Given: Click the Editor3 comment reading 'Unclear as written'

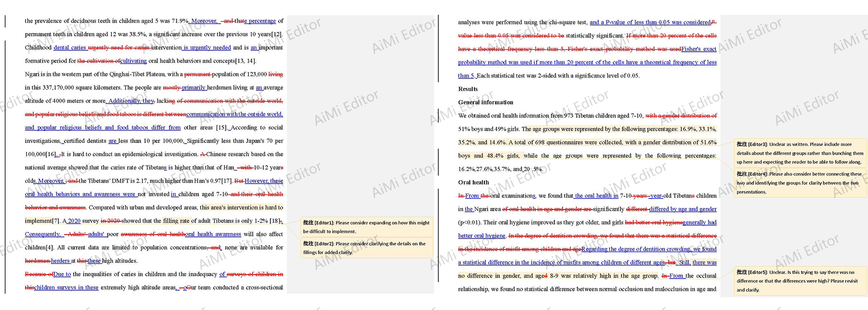Looking at the screenshot, I should [x=800, y=153].
